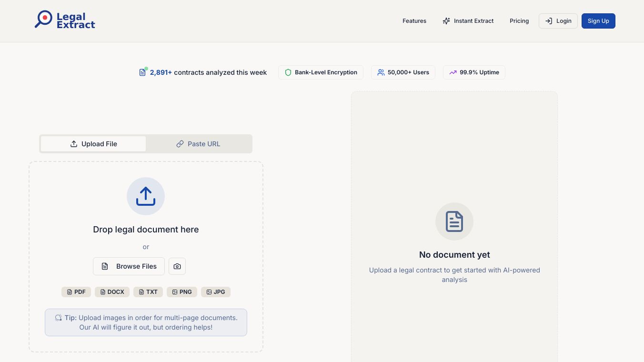Click the Drop legal document here zone
644x362 pixels.
pos(146,230)
